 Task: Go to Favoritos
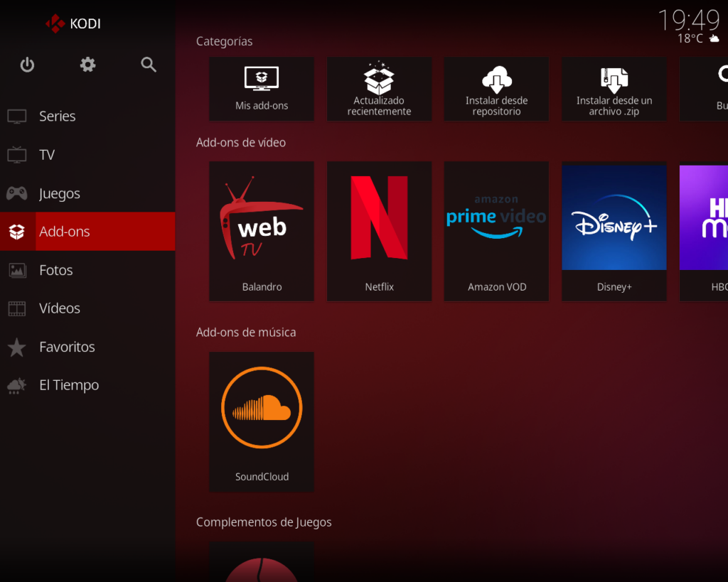tap(67, 347)
